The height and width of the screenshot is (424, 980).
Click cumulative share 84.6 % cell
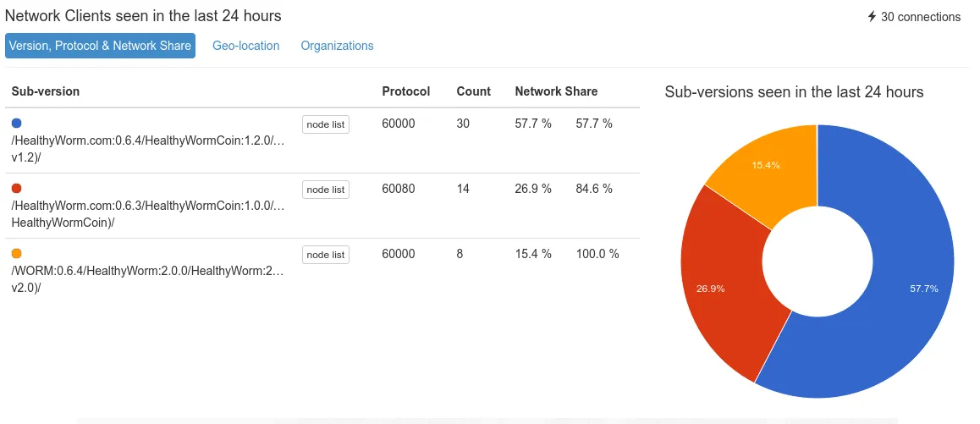[594, 189]
